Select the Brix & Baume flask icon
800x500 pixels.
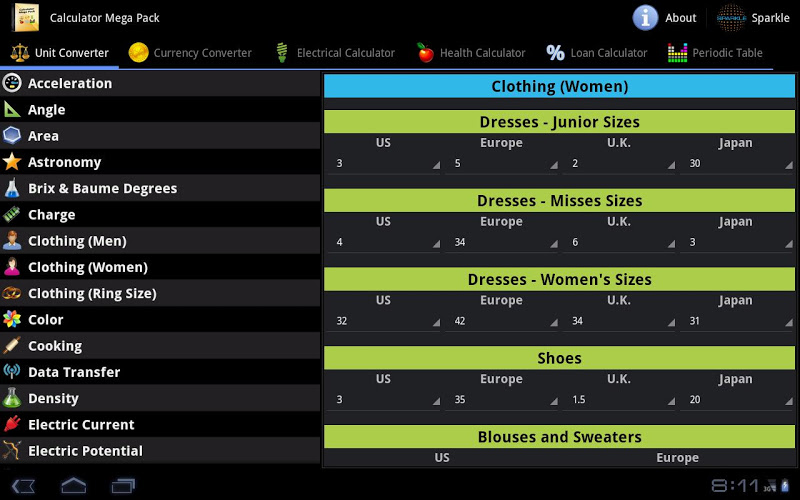click(12, 188)
